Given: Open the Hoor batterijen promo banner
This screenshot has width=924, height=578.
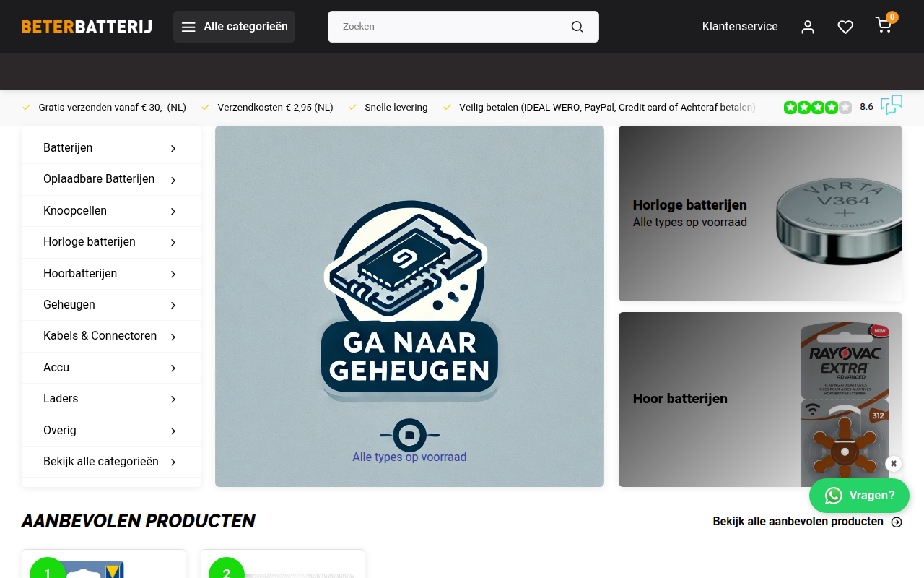Looking at the screenshot, I should pos(760,400).
